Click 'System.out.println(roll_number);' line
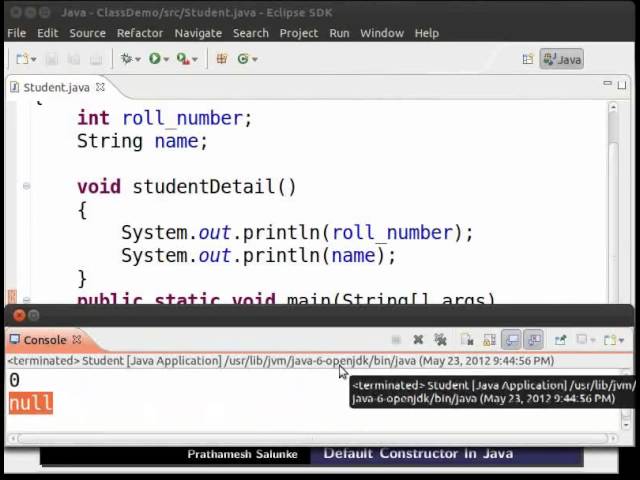 (297, 233)
